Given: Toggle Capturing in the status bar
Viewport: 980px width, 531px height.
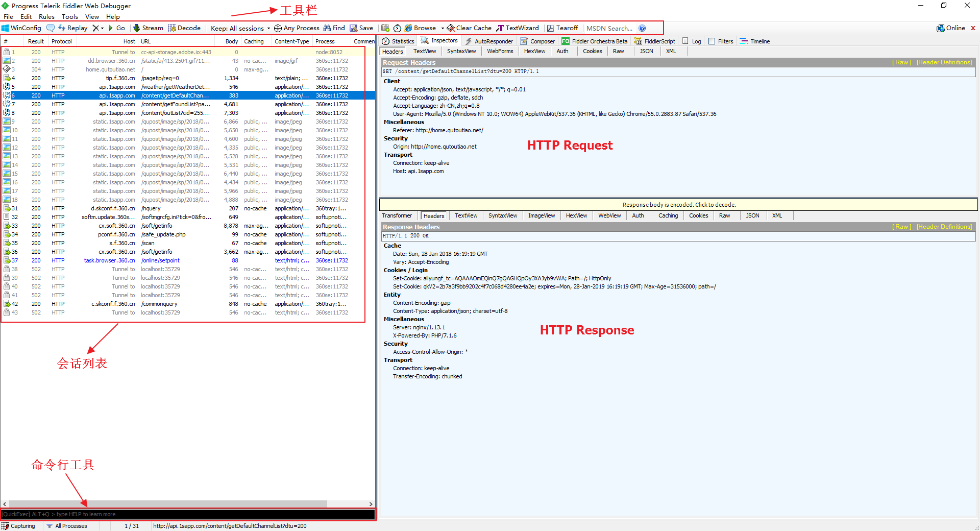Looking at the screenshot, I should [x=18, y=526].
